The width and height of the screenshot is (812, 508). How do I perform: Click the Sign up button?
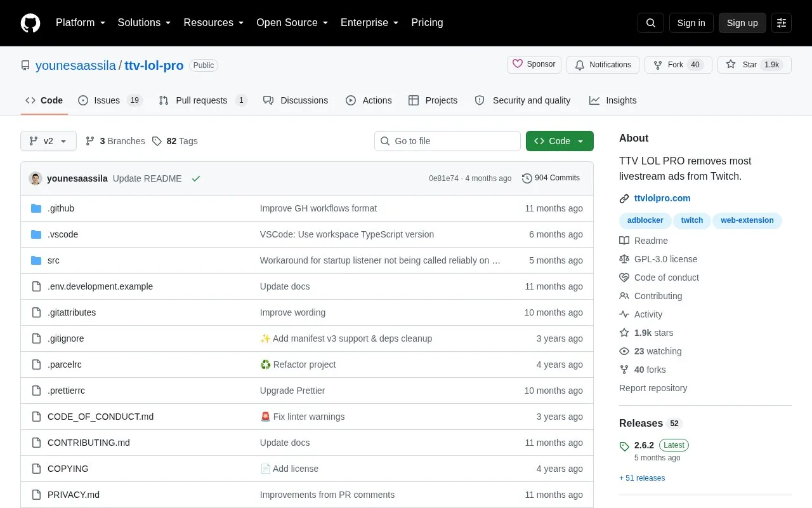pyautogui.click(x=742, y=23)
